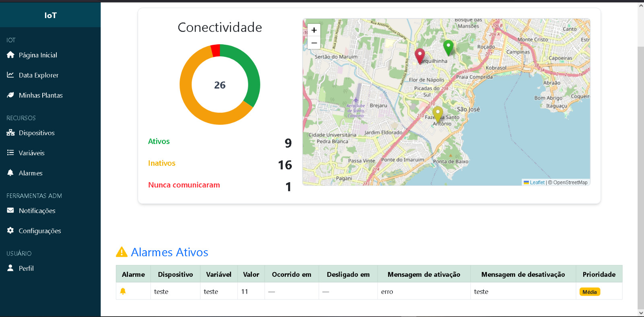
Task: Click the Alarme column header
Action: (x=133, y=274)
